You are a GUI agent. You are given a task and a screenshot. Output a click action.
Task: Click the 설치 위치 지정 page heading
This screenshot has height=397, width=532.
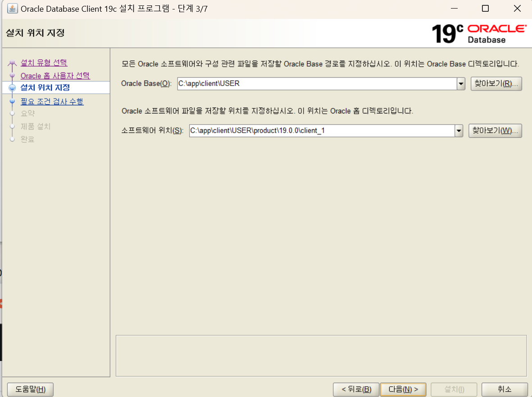pos(35,33)
